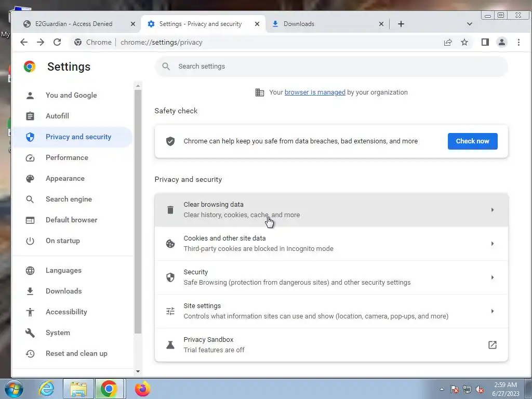This screenshot has width=532, height=399.
Task: Click the palette icon beside Appearance
Action: pos(30,179)
